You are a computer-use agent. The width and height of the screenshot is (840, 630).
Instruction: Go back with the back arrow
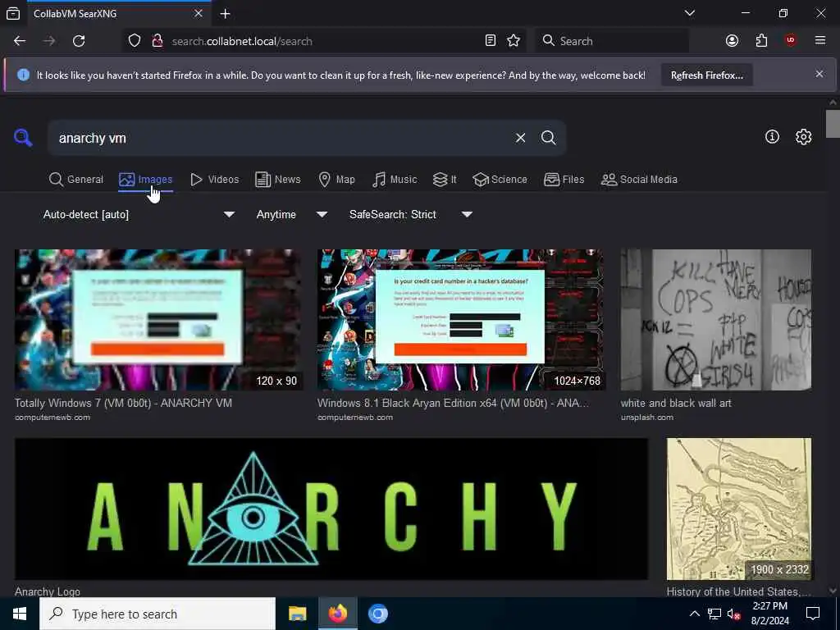(x=20, y=41)
